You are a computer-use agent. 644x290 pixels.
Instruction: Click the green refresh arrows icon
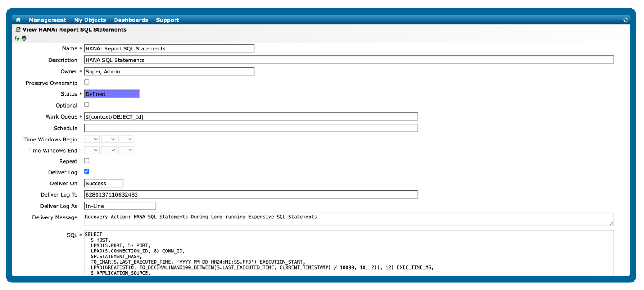pos(17,38)
